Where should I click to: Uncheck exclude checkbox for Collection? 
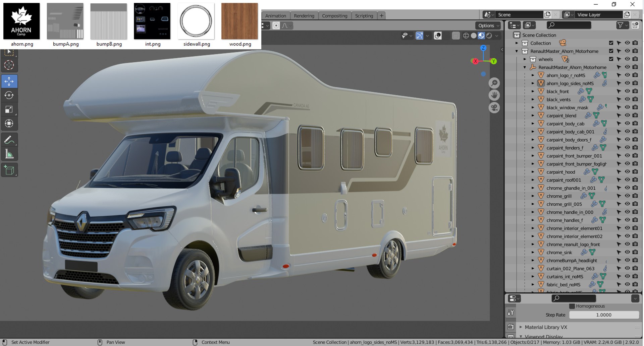click(611, 43)
